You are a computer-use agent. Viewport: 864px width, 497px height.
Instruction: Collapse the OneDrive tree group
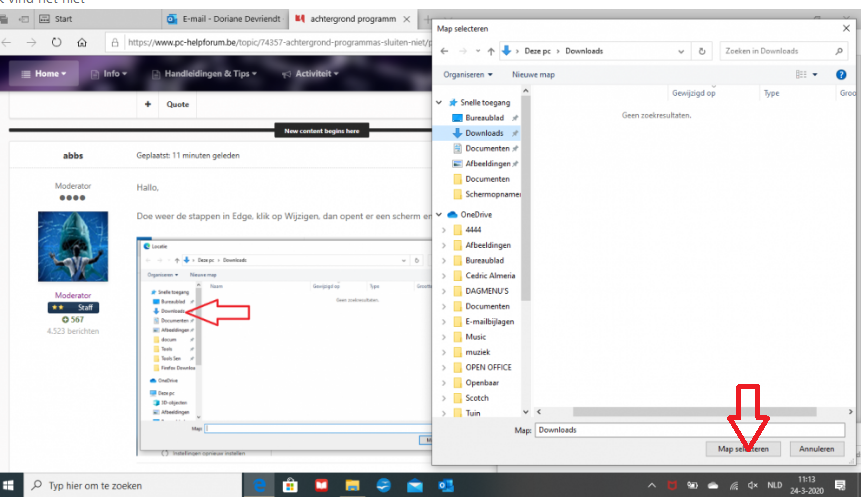(439, 214)
